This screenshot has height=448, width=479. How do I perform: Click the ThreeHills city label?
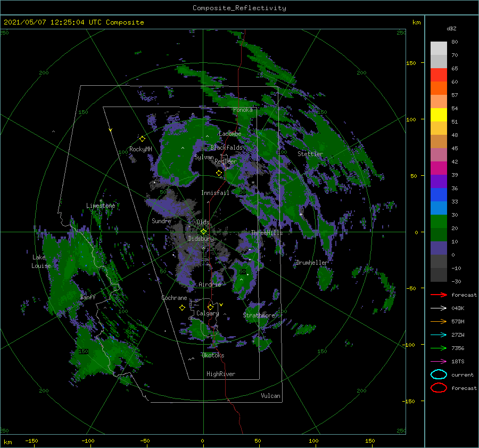pos(267,233)
